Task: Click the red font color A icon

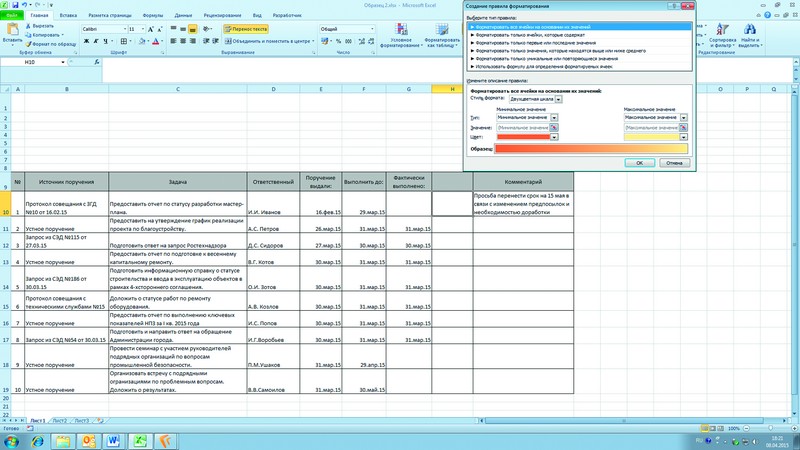Action: coord(156,41)
